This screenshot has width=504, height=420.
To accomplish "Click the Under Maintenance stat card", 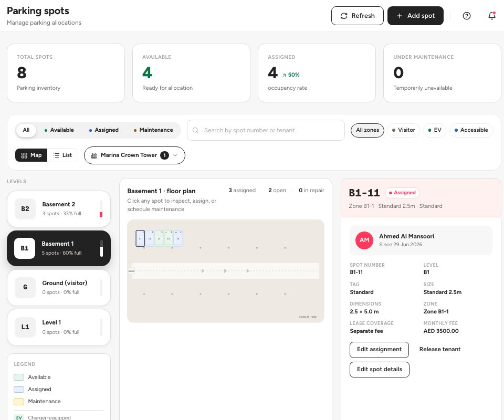I will 442,73.
